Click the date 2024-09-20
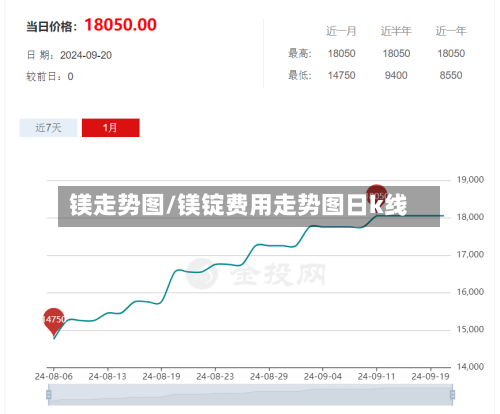 [86, 55]
